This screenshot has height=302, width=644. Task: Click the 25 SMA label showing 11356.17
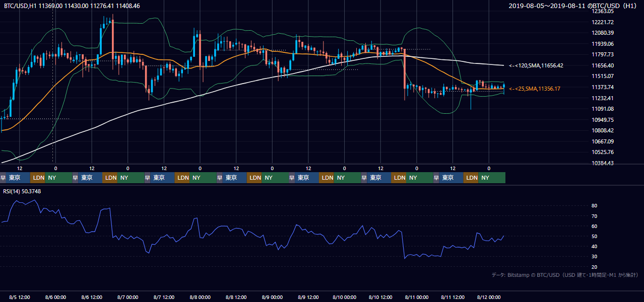coord(535,89)
